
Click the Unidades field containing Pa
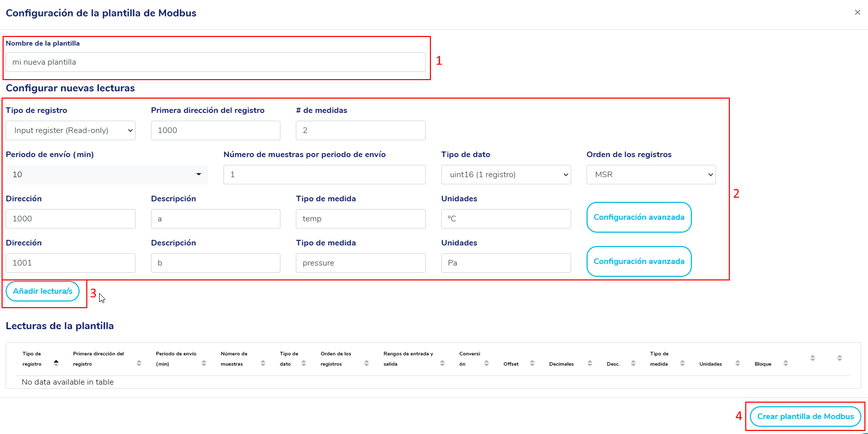(506, 263)
